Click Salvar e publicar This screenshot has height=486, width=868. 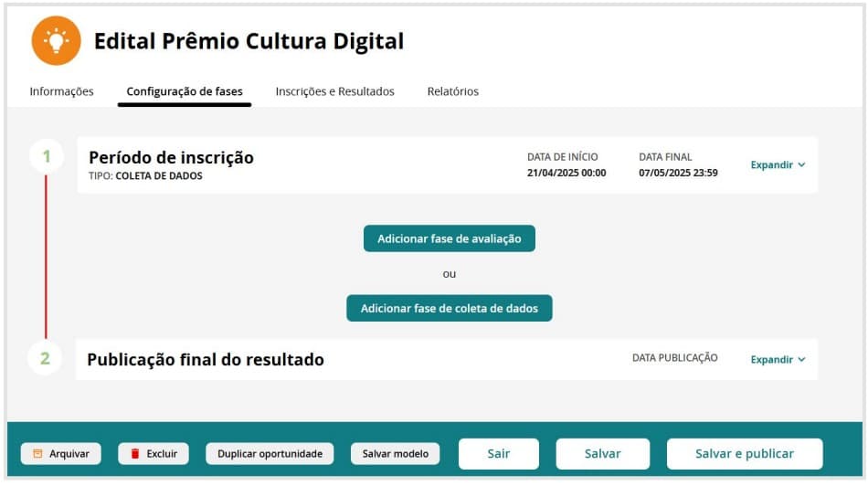pos(745,454)
